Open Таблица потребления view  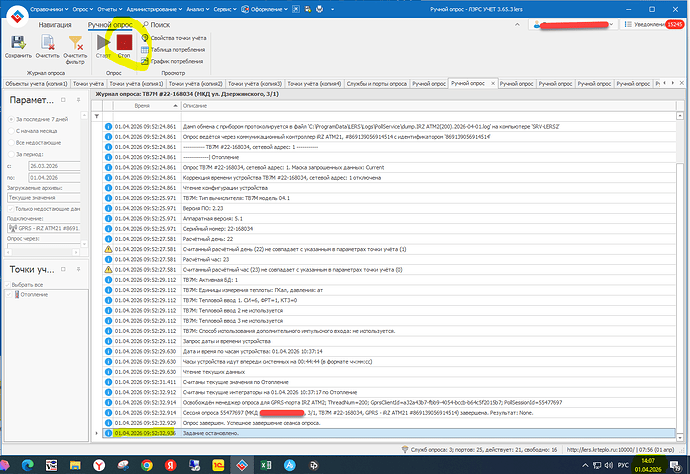tap(180, 49)
